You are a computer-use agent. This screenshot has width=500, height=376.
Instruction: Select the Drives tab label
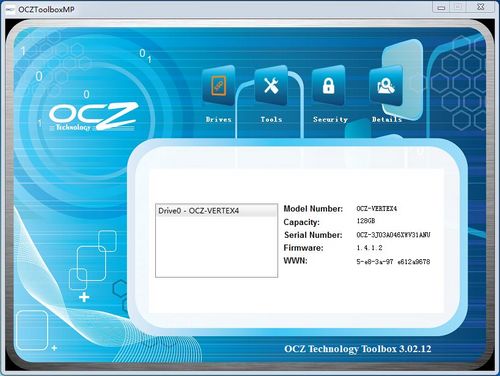[219, 119]
